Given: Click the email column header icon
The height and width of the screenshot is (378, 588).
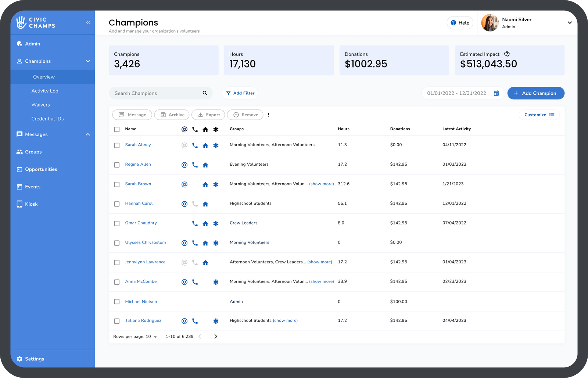Looking at the screenshot, I should 184,129.
